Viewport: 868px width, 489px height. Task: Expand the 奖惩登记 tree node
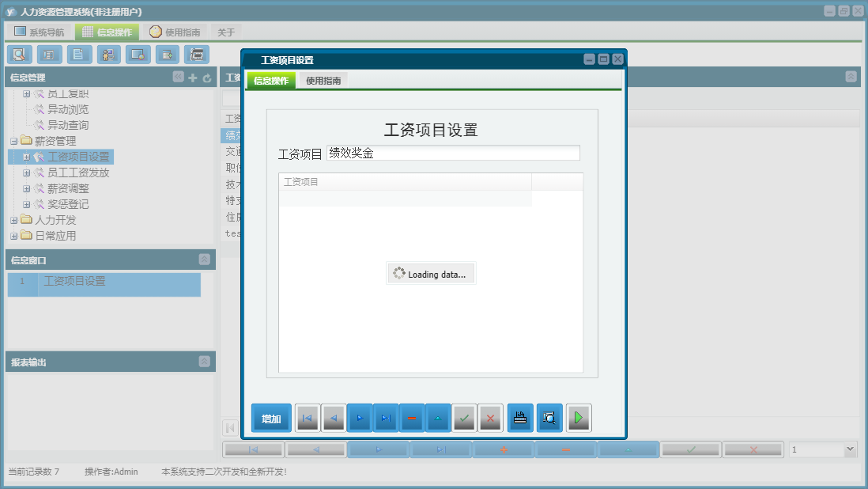pos(26,204)
